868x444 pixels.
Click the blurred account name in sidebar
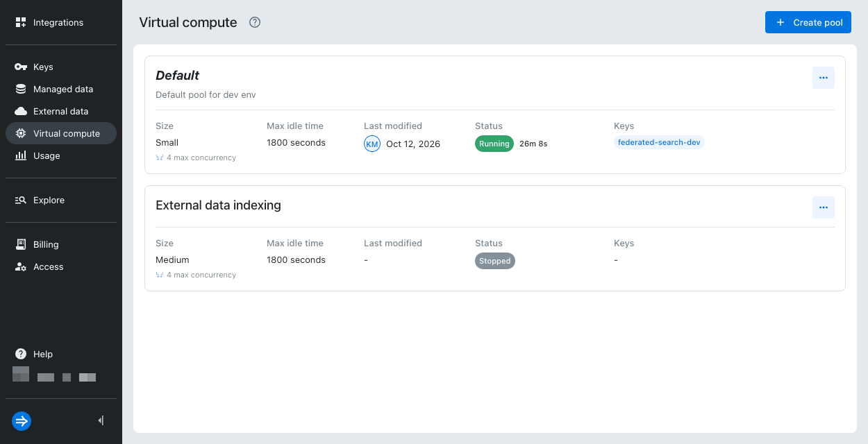(54, 375)
